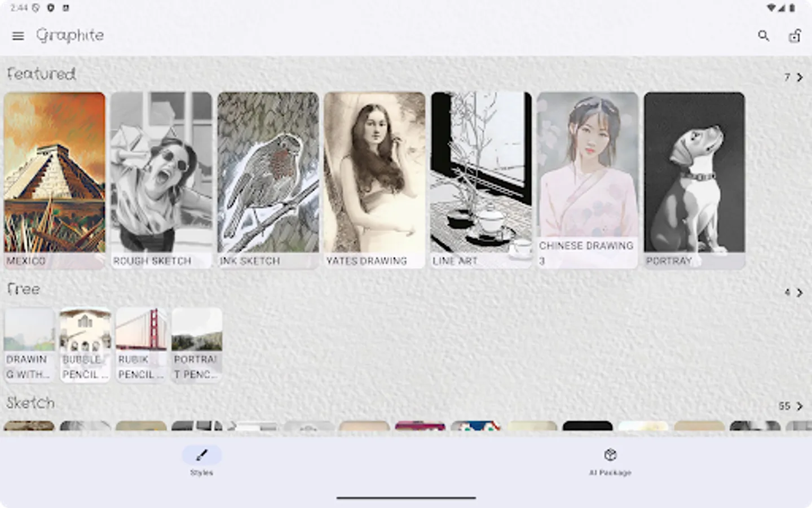This screenshot has height=508, width=812.
Task: Tap the Android gesture navigation bar
Action: 406,498
